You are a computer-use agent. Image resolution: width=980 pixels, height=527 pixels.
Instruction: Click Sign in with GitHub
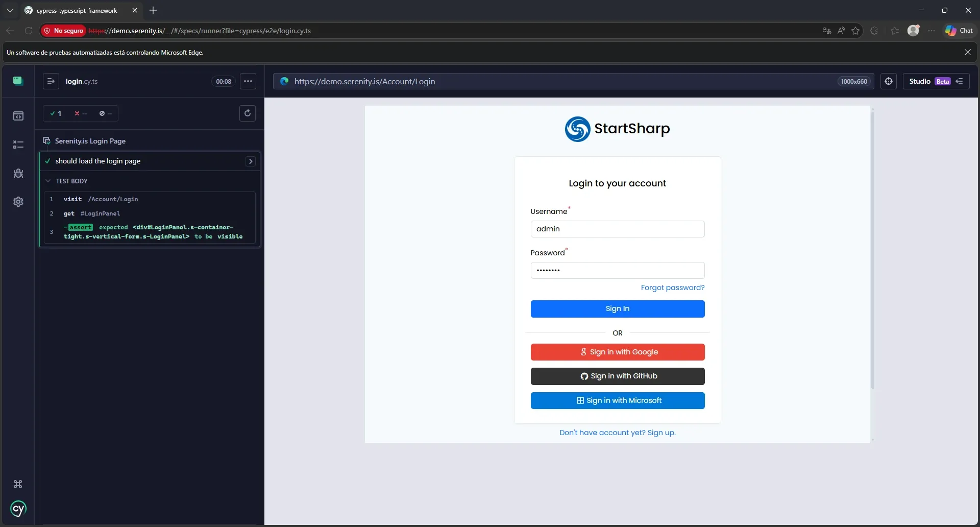point(618,376)
